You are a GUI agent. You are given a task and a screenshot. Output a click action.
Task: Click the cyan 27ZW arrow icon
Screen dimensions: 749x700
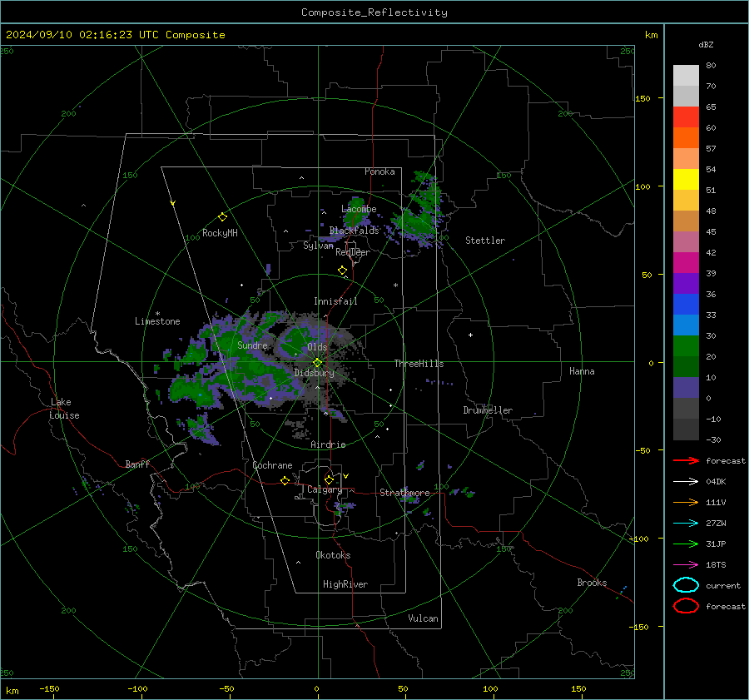[686, 524]
